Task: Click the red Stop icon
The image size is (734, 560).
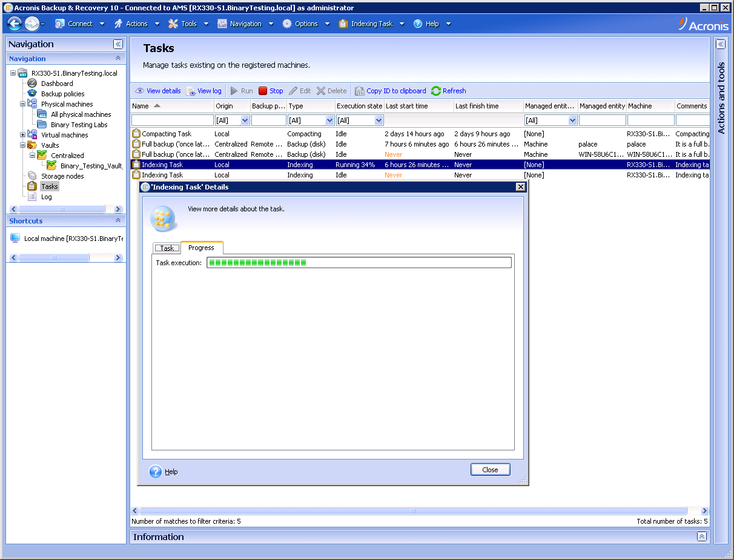Action: [x=263, y=91]
